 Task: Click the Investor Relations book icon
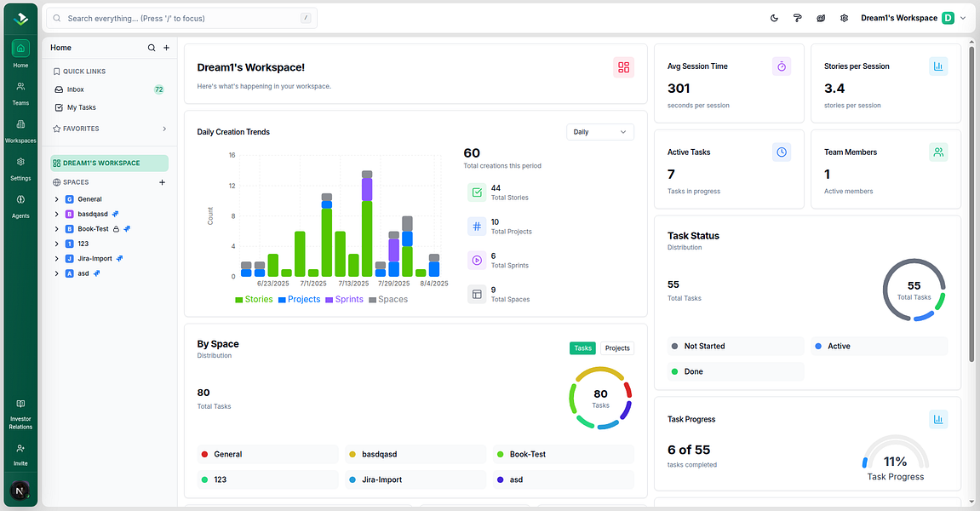[x=20, y=404]
